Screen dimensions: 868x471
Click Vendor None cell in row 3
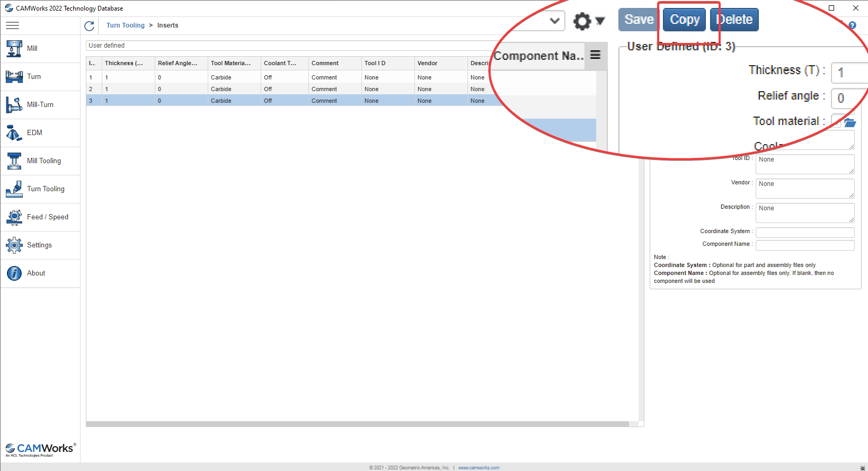[x=441, y=101]
